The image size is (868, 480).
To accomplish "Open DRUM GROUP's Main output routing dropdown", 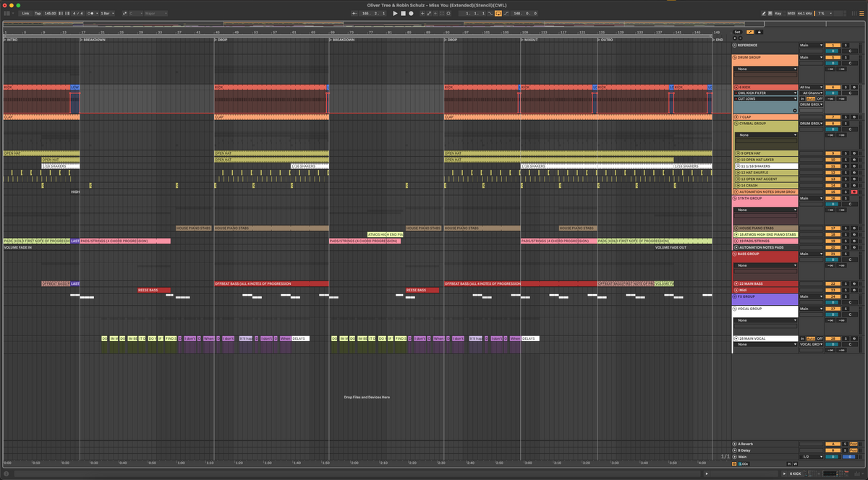I will click(811, 58).
